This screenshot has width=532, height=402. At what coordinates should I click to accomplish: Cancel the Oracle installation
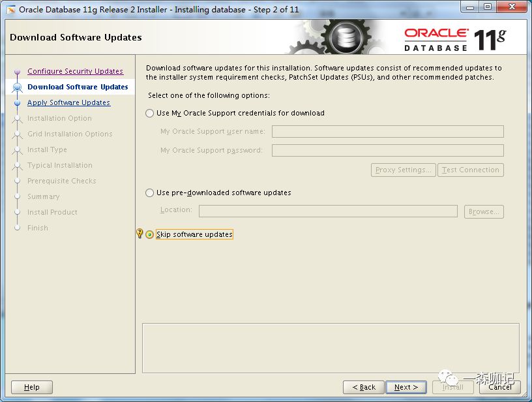point(500,387)
